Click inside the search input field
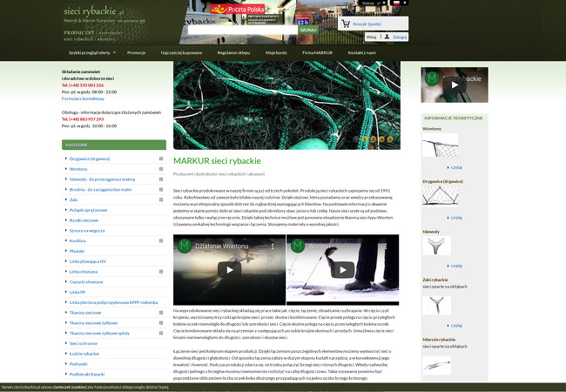 pos(243,30)
